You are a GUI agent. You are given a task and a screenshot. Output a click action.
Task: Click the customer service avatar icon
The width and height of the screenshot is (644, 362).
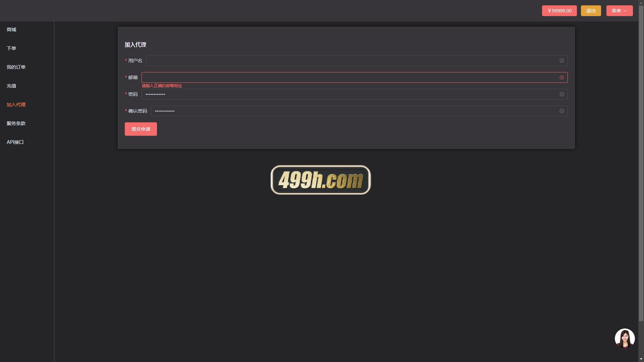click(x=624, y=338)
